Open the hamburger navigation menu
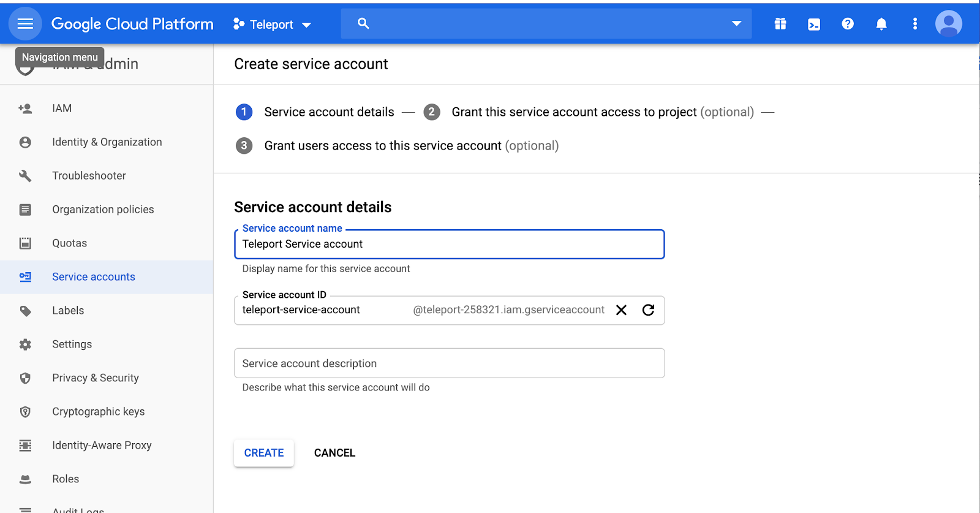Viewport: 980px width, 513px height. coord(25,24)
